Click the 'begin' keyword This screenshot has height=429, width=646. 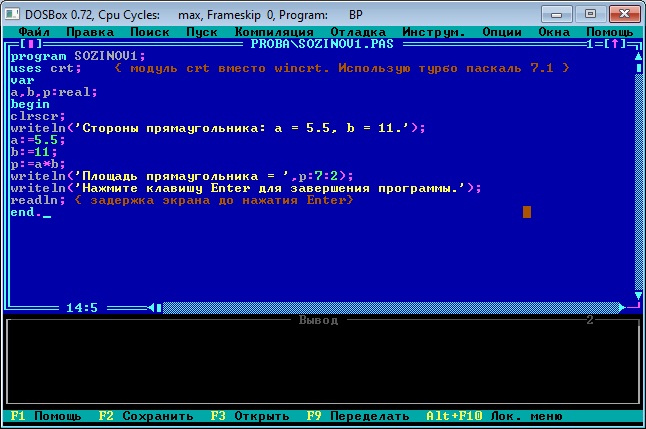30,104
